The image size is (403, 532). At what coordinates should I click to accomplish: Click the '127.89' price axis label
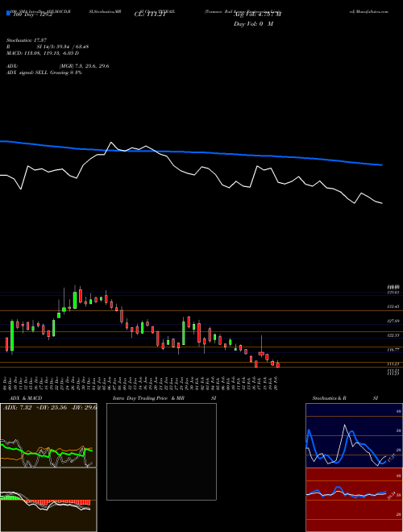click(x=393, y=321)
